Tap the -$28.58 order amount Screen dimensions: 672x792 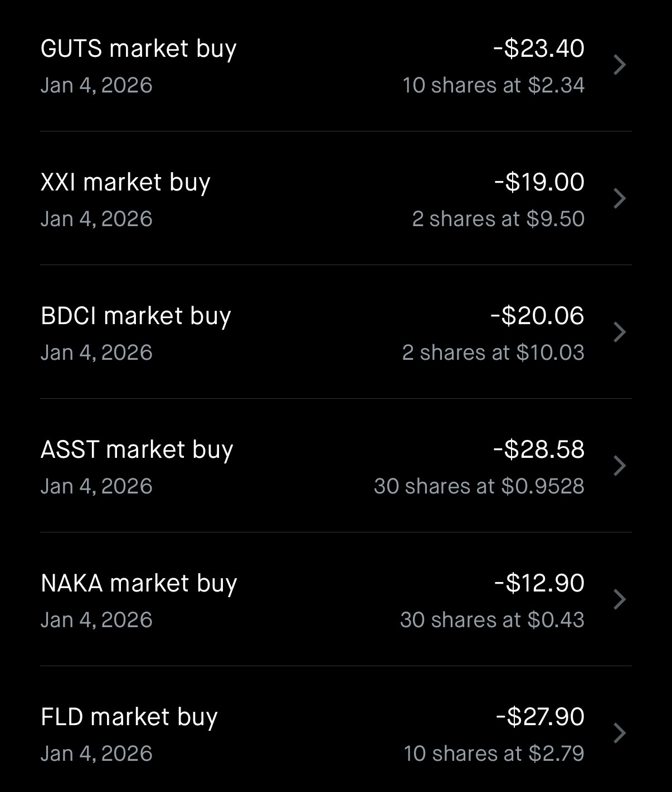[x=539, y=449]
